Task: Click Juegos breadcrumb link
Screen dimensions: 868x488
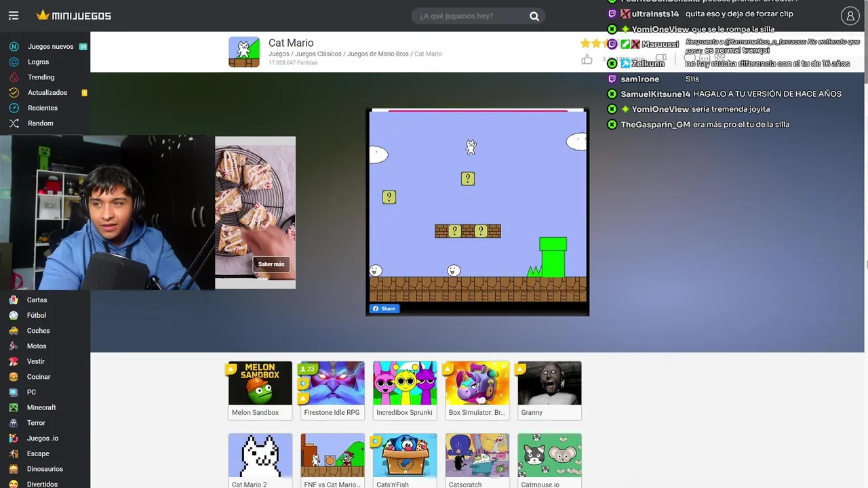Action: [x=279, y=54]
